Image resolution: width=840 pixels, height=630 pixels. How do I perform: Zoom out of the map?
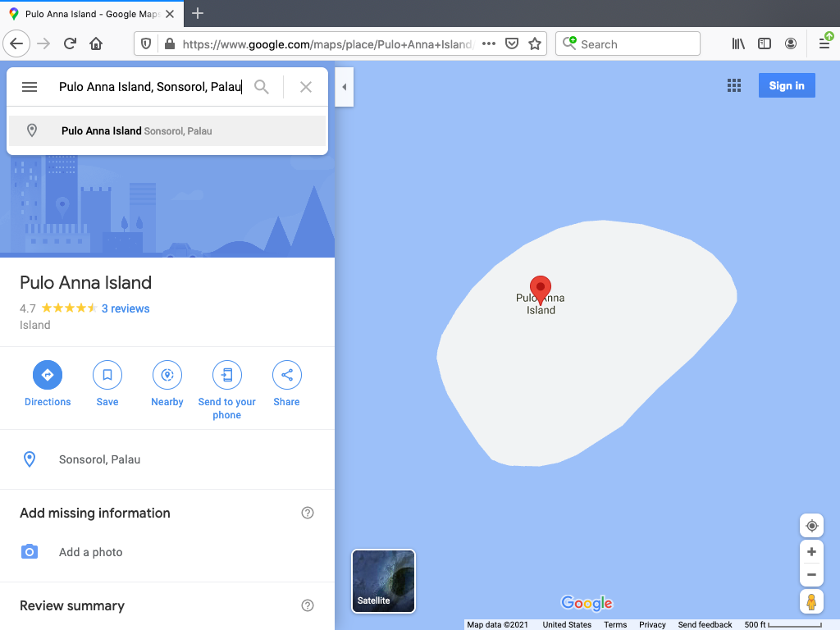click(x=811, y=574)
